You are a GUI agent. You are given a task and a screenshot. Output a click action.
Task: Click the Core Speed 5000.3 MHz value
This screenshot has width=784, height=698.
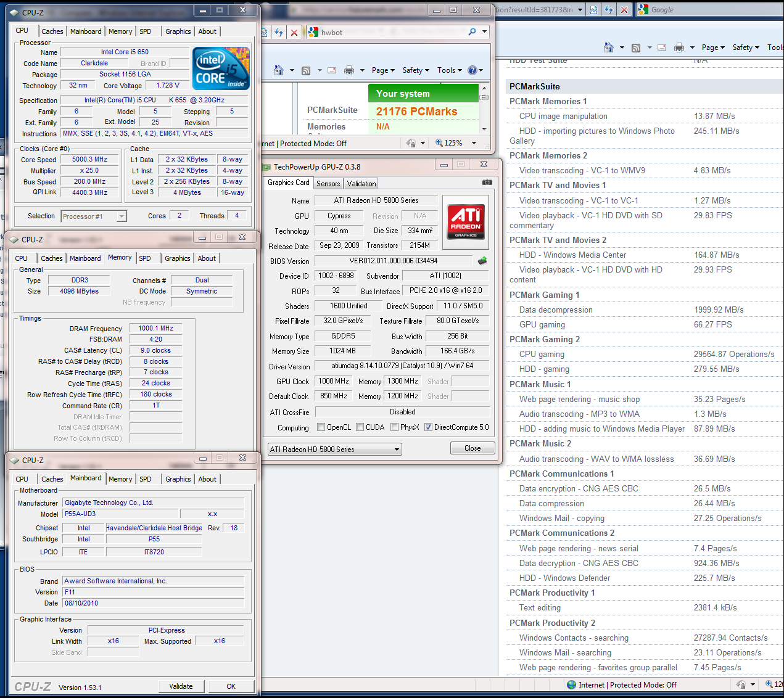pos(90,159)
